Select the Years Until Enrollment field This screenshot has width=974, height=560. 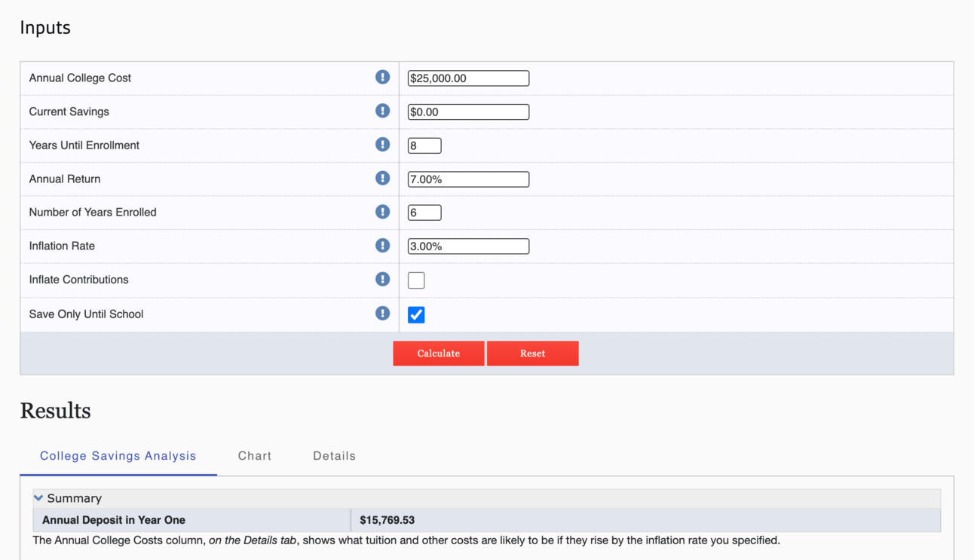[424, 145]
